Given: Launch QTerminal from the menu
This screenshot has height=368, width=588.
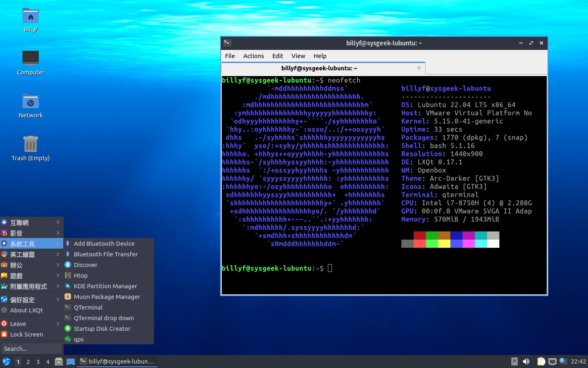Looking at the screenshot, I should click(109, 307).
